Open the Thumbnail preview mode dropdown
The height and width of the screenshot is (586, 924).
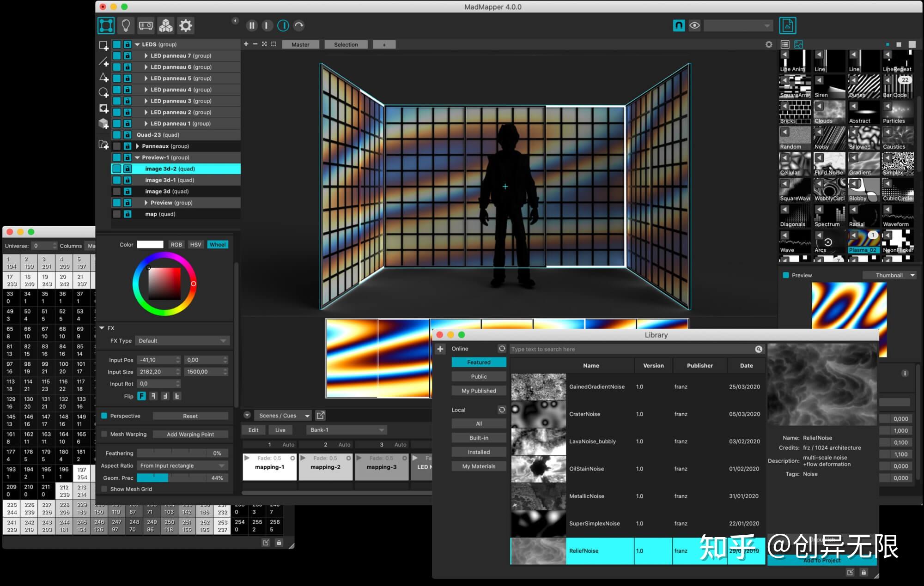[x=890, y=275]
